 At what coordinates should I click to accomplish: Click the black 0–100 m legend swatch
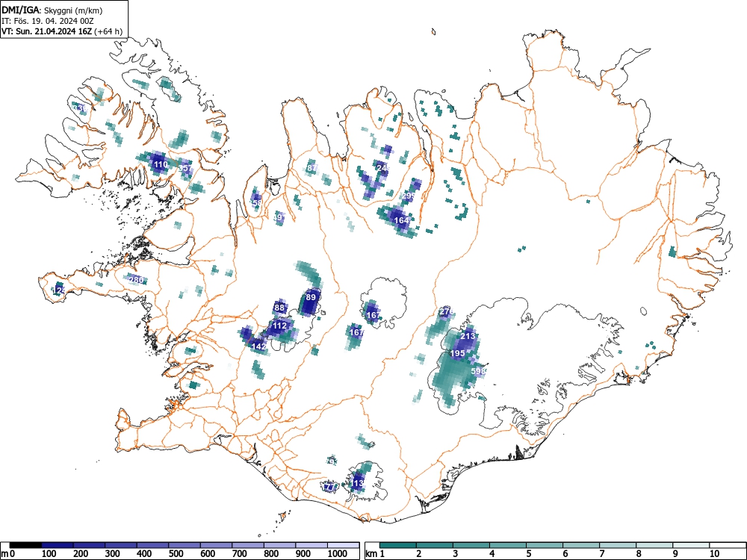25,545
